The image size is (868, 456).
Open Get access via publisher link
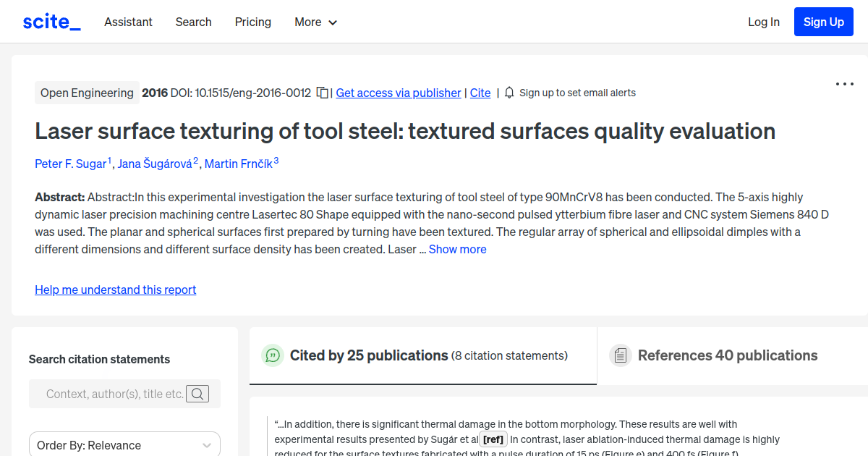coord(398,93)
